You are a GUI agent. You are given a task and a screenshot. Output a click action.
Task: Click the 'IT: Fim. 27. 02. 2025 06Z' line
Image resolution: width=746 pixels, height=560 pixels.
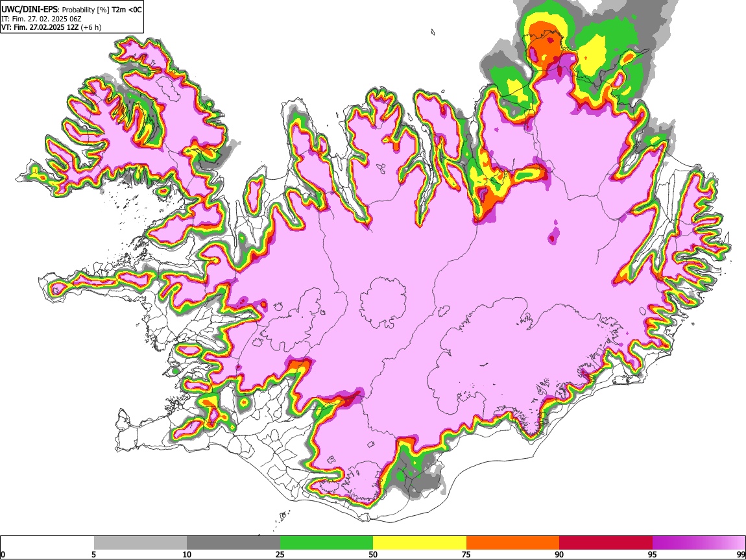(42, 19)
